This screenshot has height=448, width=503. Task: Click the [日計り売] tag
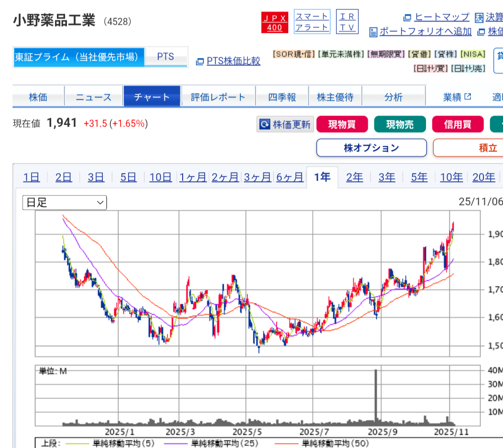468,68
